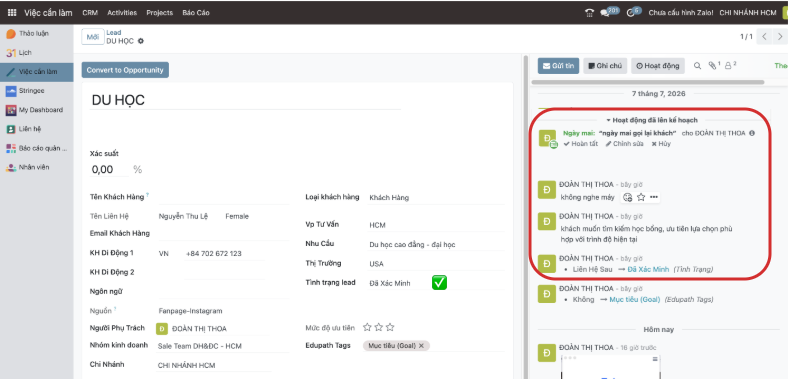
Task: Open the paperclip attachments icon
Action: pyautogui.click(x=714, y=65)
